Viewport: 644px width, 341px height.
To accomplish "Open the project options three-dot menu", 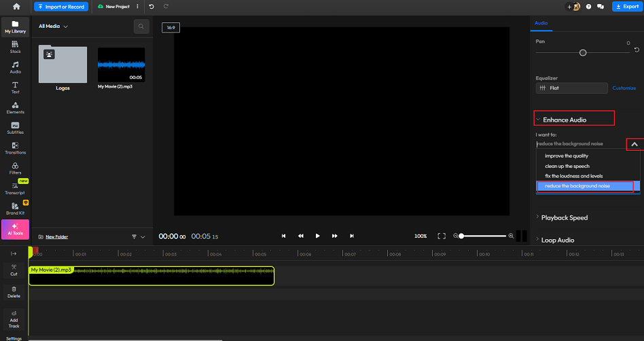I will point(137,7).
